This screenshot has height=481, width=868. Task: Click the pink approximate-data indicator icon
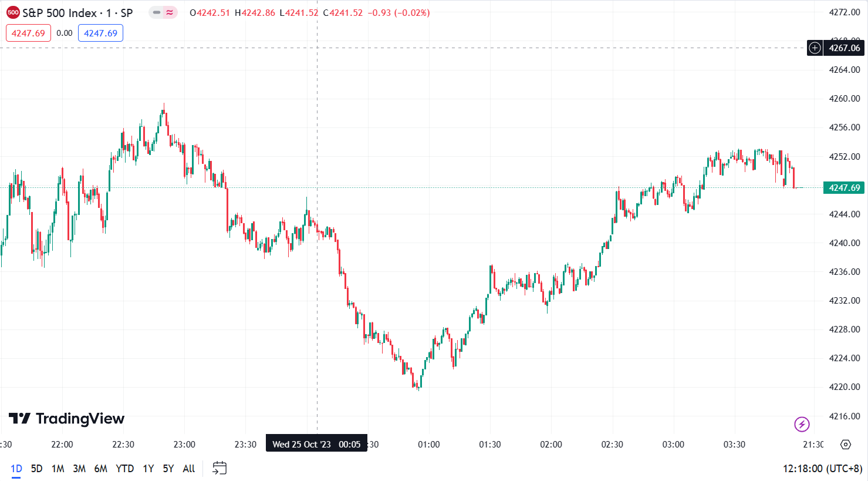(170, 12)
